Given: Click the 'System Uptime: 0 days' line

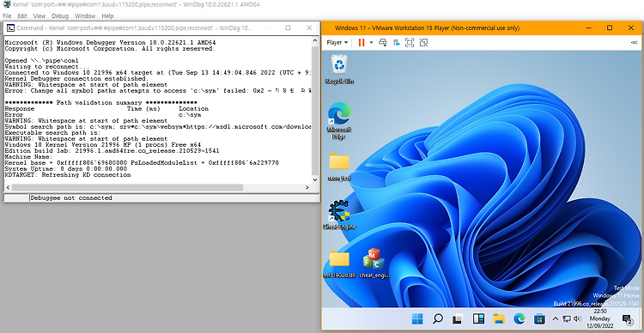Looking at the screenshot, I should [66, 169].
